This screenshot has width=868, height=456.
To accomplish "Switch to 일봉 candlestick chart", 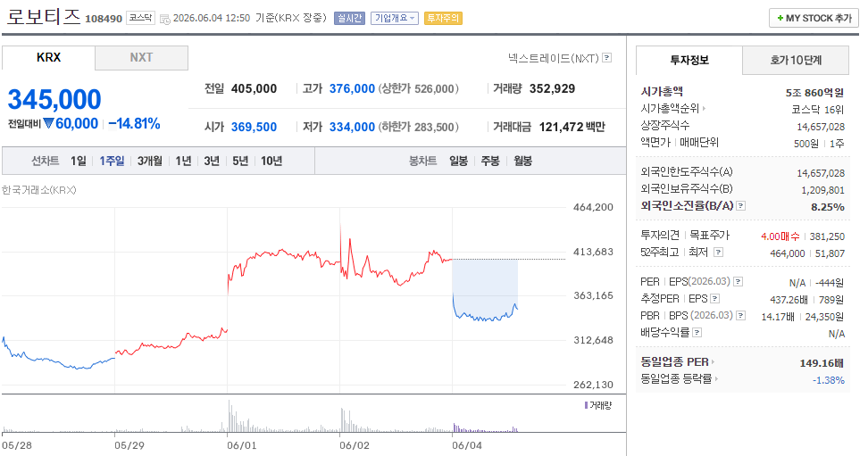I will pos(458,161).
